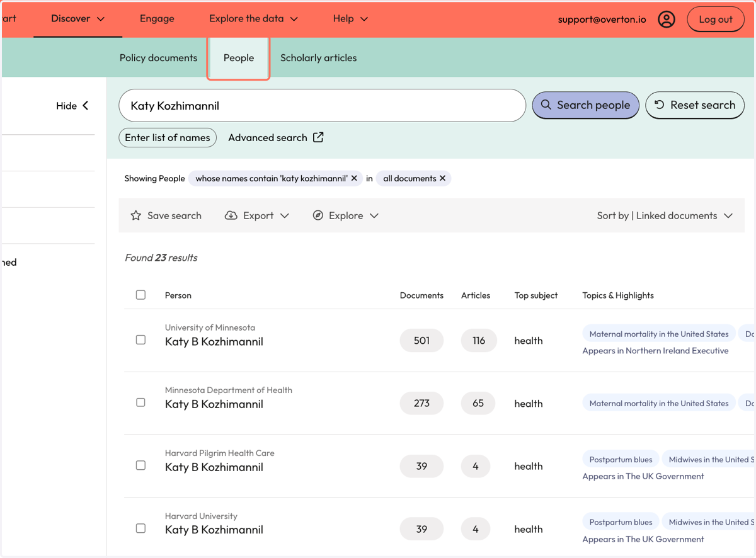Click Postpartum blues tag in Harvard Pilgrim row
Viewport: 756px width, 558px height.
tap(621, 459)
